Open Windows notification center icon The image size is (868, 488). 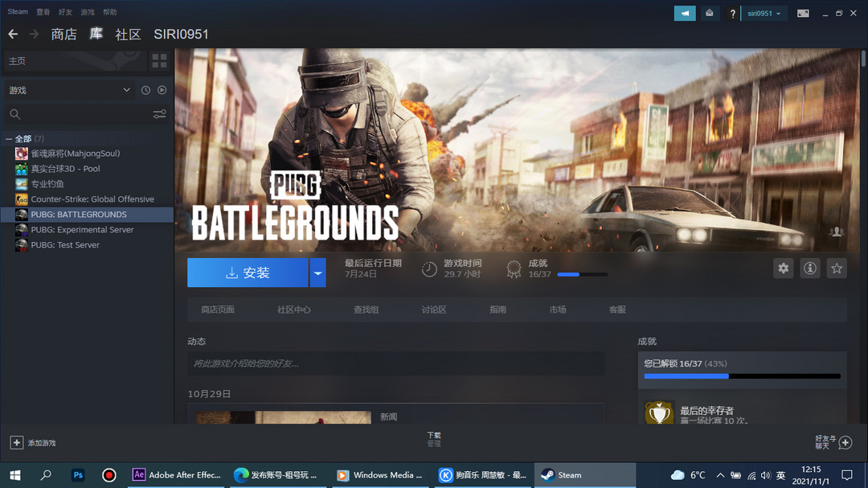point(847,475)
